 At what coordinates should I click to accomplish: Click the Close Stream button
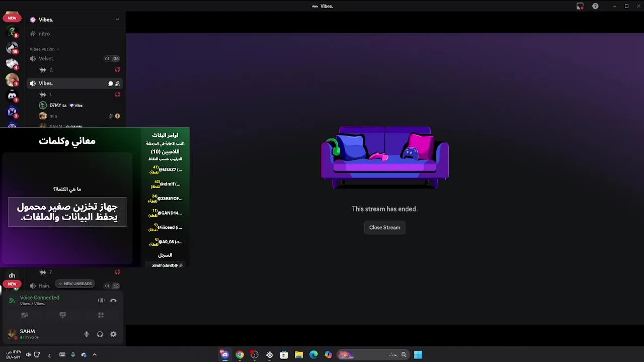coord(384,228)
